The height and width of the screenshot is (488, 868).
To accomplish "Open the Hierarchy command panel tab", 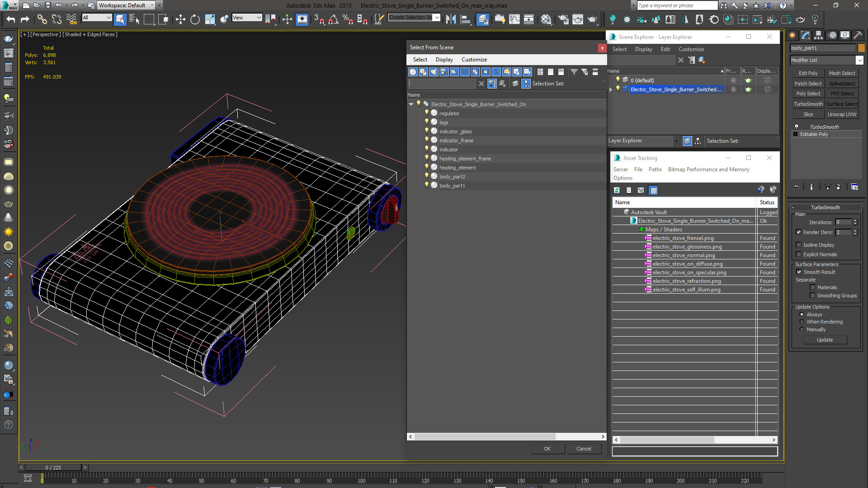I will (x=818, y=35).
